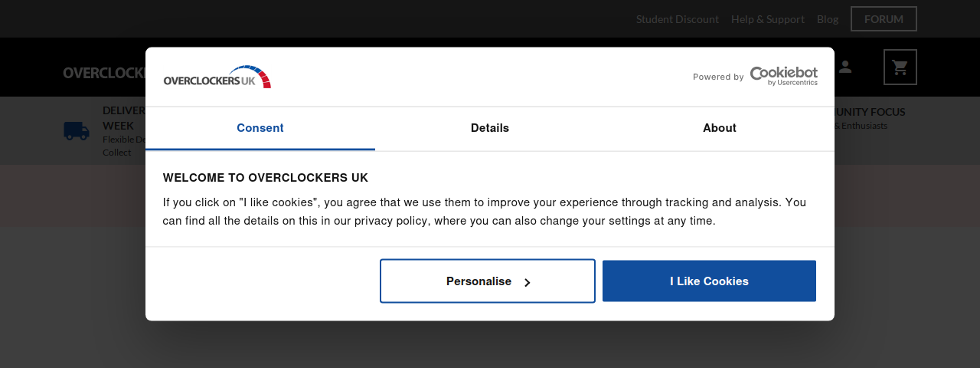This screenshot has height=368, width=980.
Task: Open the Blog link
Action: click(828, 19)
